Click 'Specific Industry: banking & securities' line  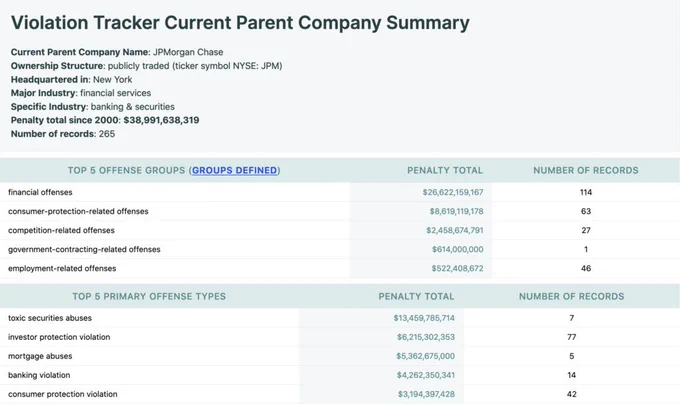tap(93, 107)
